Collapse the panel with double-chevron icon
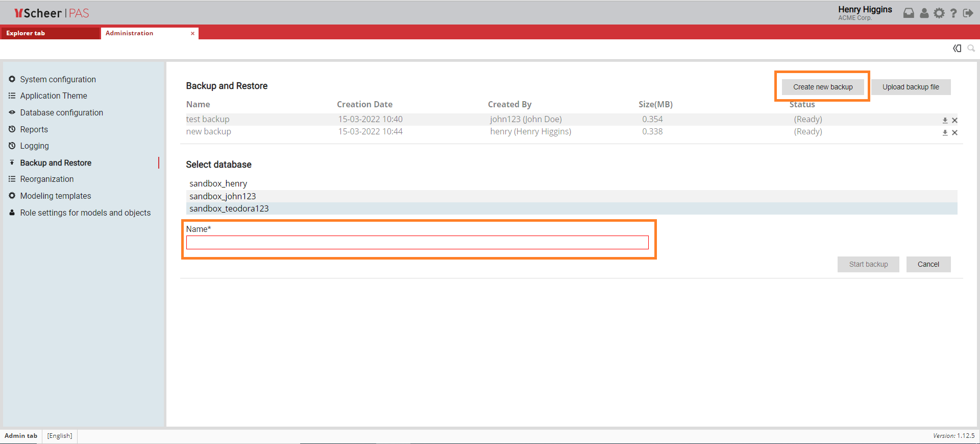This screenshot has height=444, width=980. 957,48
